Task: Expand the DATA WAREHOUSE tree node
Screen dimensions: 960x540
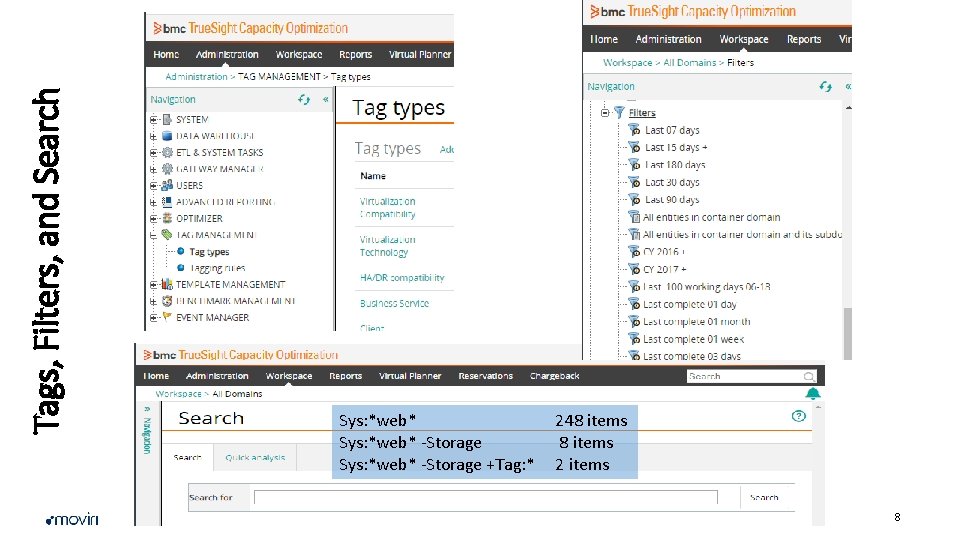Action: click(154, 136)
